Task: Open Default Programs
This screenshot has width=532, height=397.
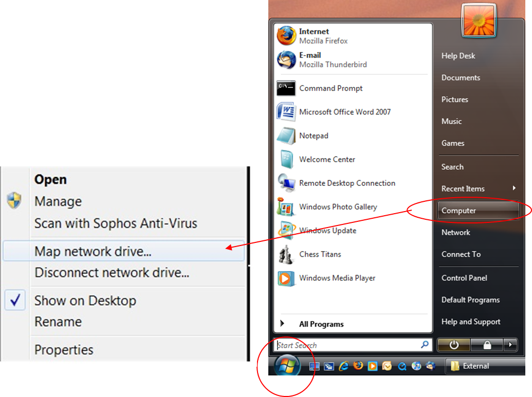Action: [471, 300]
